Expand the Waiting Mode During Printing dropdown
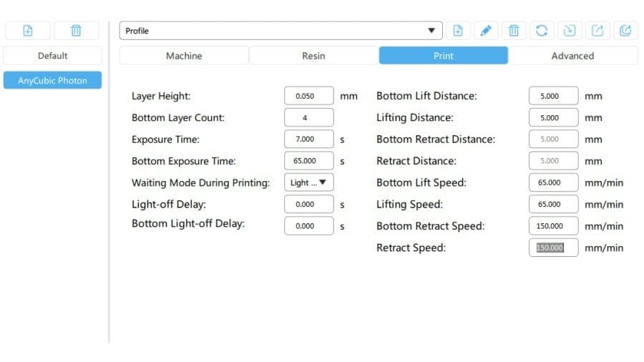This screenshot has width=644, height=362. coord(308,182)
